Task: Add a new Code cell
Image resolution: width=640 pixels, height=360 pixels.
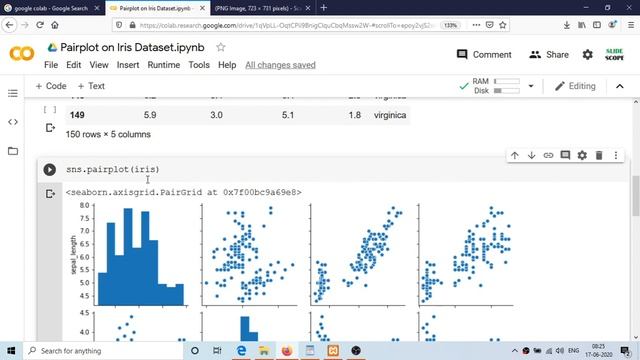Action: [51, 86]
